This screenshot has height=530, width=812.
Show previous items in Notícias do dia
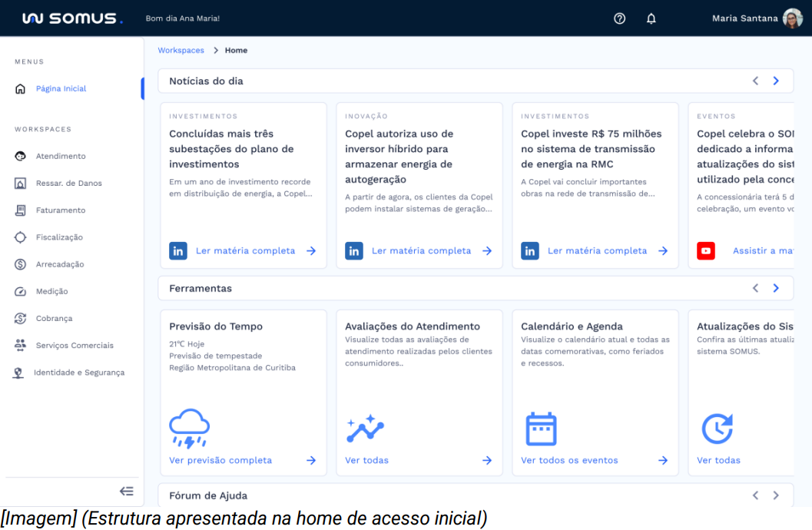click(x=755, y=81)
